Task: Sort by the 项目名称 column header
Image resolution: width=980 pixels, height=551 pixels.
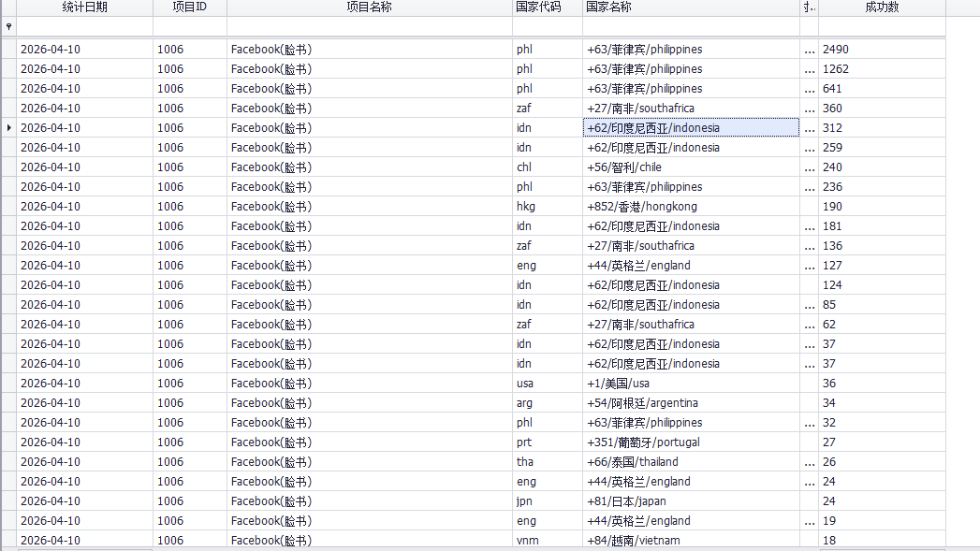Action: point(370,7)
